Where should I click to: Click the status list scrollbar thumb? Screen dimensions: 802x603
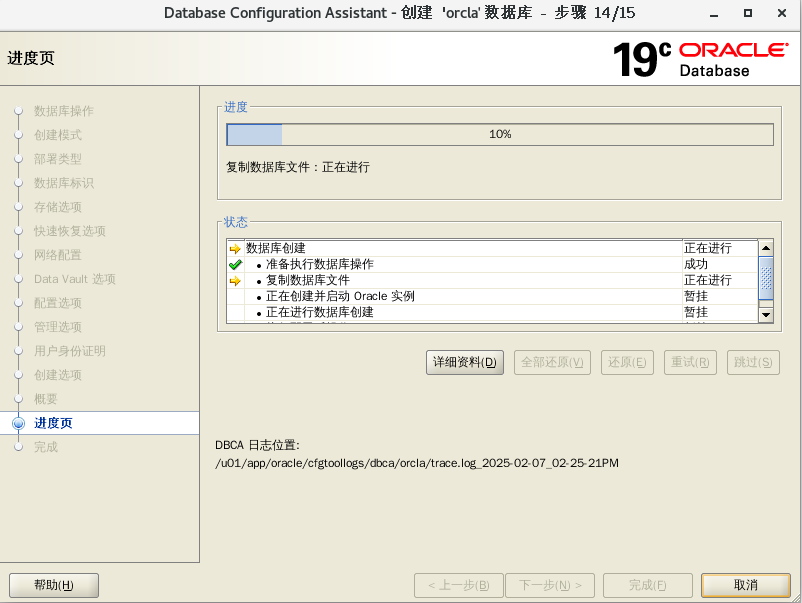click(x=766, y=277)
